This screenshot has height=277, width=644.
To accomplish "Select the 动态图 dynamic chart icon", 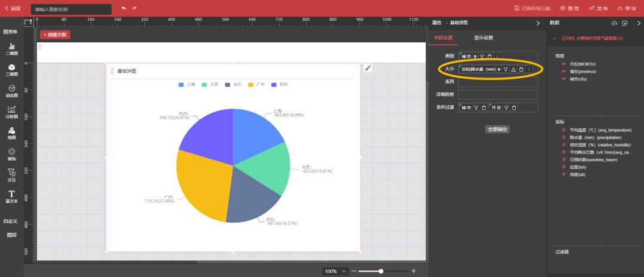I will 11,91.
